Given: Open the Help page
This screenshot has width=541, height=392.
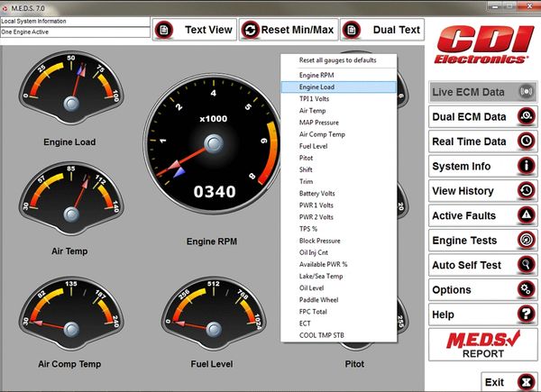Looking at the screenshot, I should (483, 315).
